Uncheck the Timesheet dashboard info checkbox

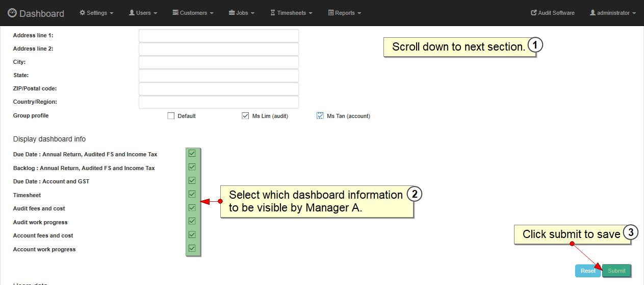(x=192, y=194)
